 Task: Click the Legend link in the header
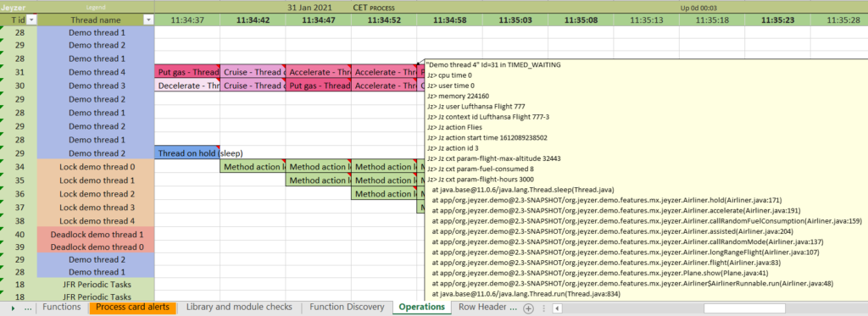click(95, 8)
